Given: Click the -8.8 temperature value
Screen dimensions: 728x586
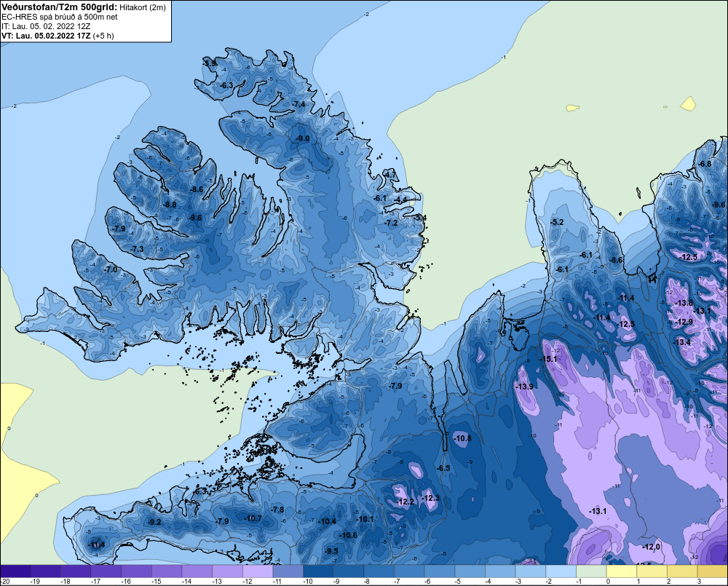Looking at the screenshot, I should (170, 205).
